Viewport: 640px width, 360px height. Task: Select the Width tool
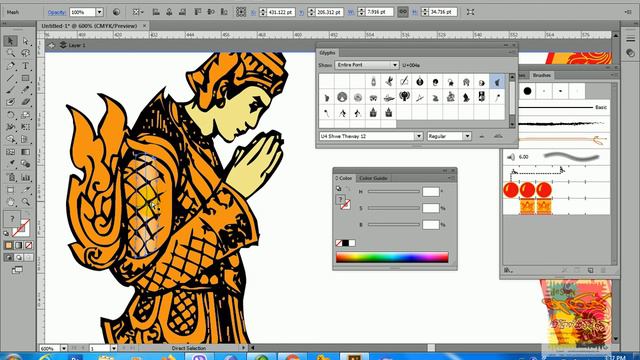[x=11, y=127]
